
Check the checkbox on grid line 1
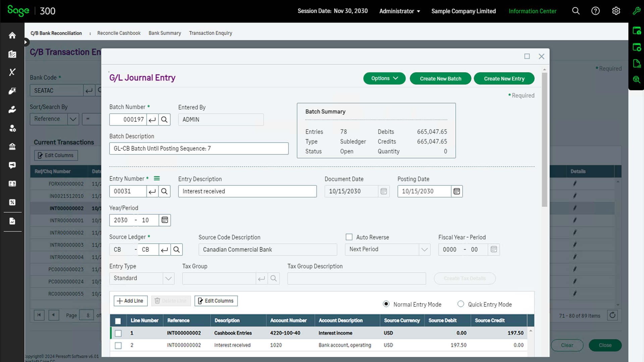[118, 333]
